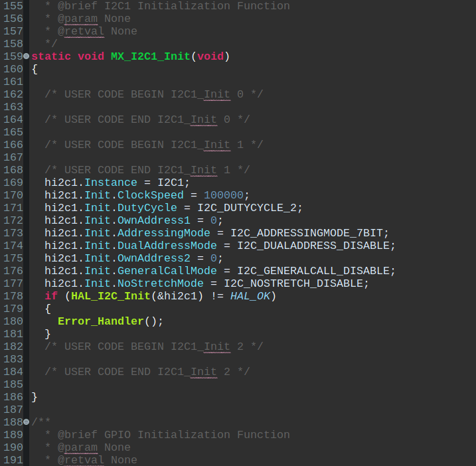The width and height of the screenshot is (476, 466).
Task: Click the HAL_I2C_Init function call
Action: pos(110,296)
